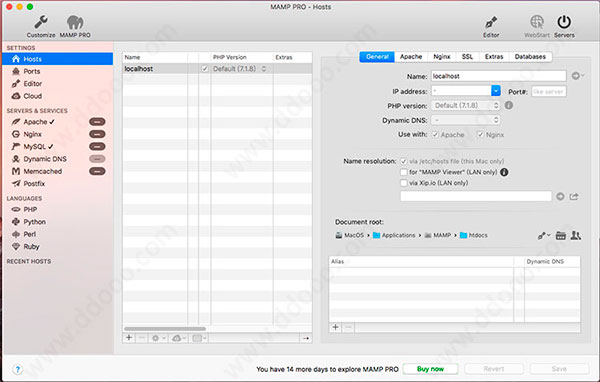The height and width of the screenshot is (382, 600).
Task: Toggle localhost host enabled checkbox
Action: point(205,69)
